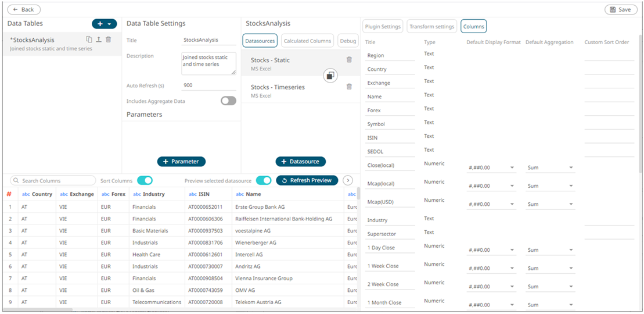The height and width of the screenshot is (314, 644).
Task: Delete the Stocks - Static datasource
Action: click(x=349, y=60)
